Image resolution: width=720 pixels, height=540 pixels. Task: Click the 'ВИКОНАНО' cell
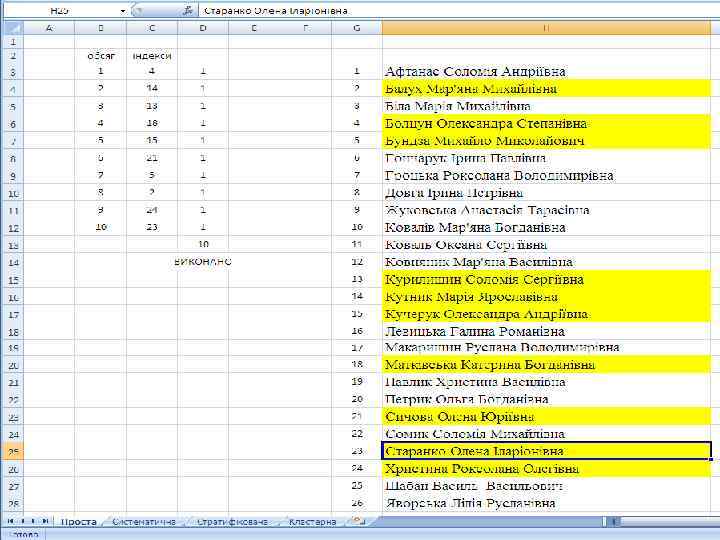pyautogui.click(x=203, y=262)
